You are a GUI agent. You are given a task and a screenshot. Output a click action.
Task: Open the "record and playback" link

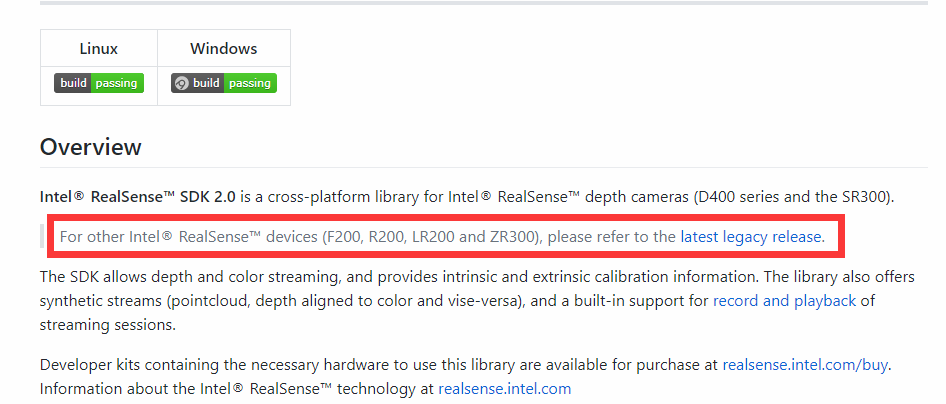tap(784, 300)
